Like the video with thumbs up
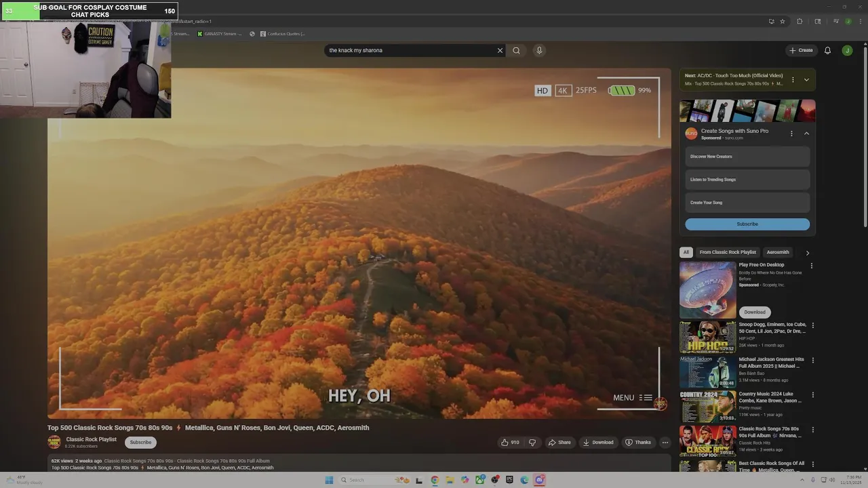The height and width of the screenshot is (488, 868). coord(509,443)
